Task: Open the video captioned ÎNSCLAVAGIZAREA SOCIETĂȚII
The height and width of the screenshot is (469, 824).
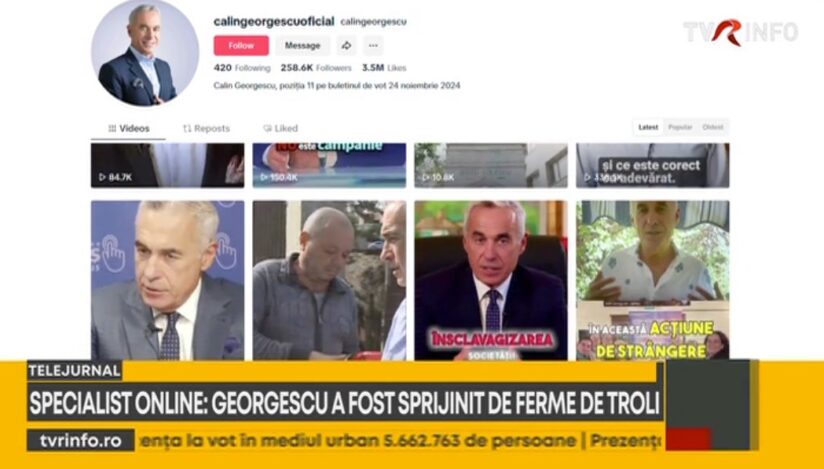Action: click(x=491, y=280)
